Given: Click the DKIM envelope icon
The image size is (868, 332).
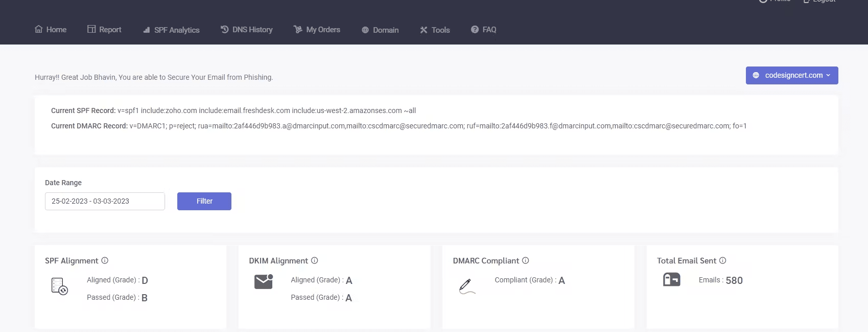Looking at the screenshot, I should point(263,281).
